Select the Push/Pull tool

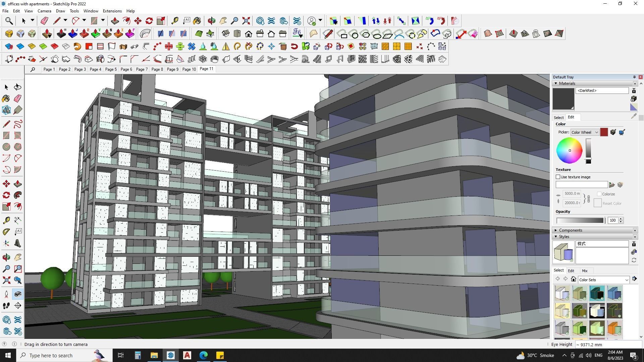click(x=17, y=184)
